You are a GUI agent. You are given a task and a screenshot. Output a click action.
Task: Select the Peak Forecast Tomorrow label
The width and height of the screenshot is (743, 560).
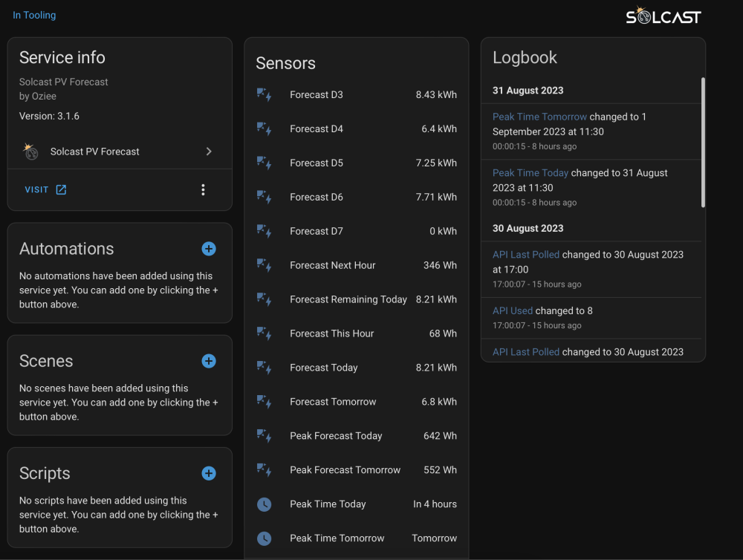tap(345, 470)
